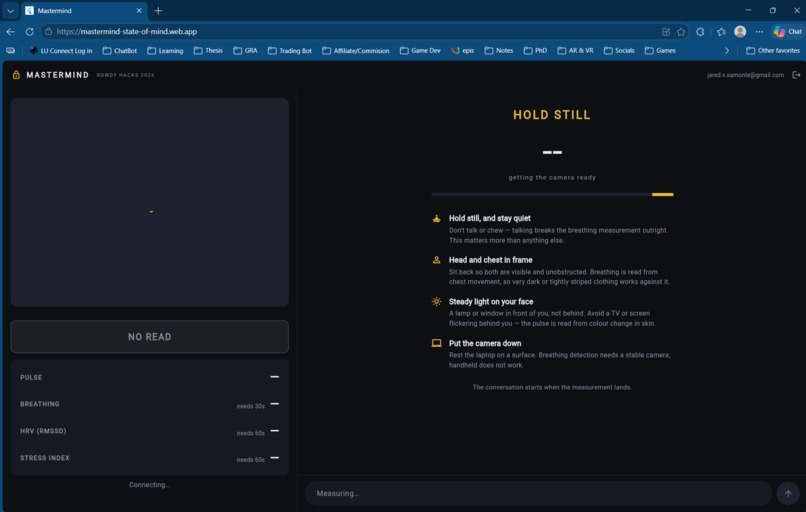
Task: Open a new browser tab
Action: [x=158, y=10]
